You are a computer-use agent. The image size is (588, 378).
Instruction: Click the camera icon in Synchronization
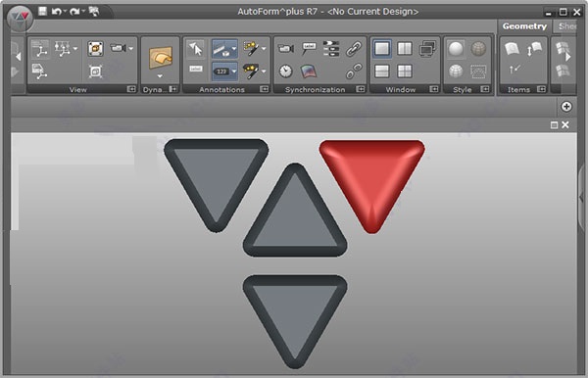[x=286, y=48]
